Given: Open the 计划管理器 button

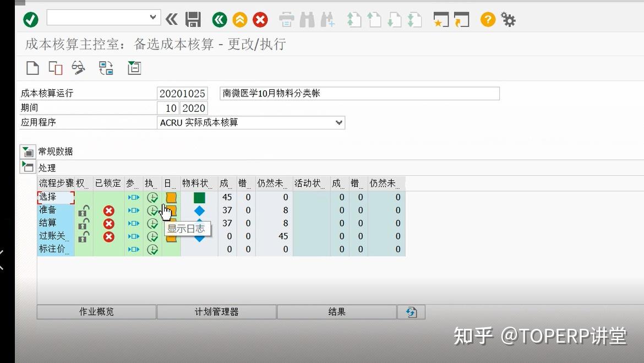Looking at the screenshot, I should point(216,311).
